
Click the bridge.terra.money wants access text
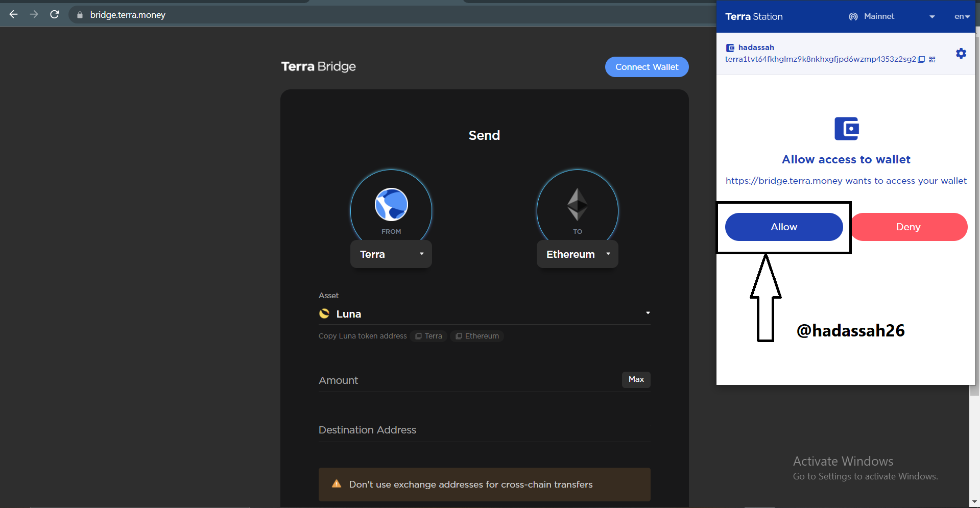coord(846,181)
